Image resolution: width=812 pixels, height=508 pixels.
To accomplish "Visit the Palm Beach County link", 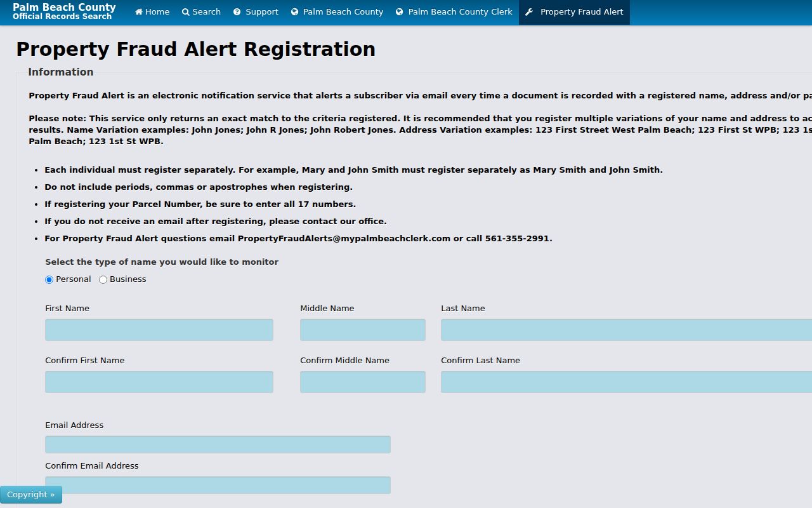I will pyautogui.click(x=337, y=12).
